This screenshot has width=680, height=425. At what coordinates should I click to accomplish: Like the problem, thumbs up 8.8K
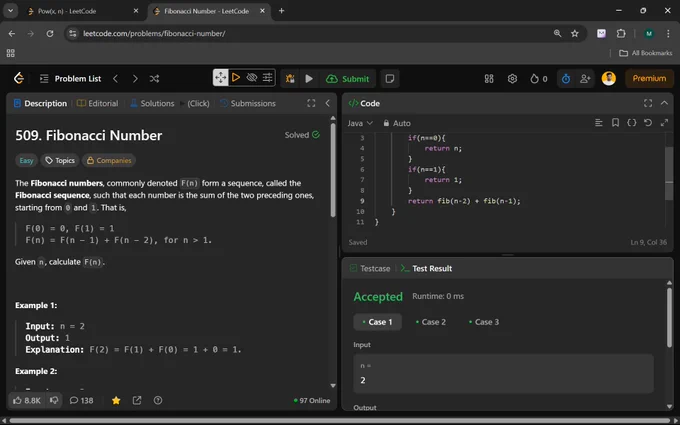point(27,400)
